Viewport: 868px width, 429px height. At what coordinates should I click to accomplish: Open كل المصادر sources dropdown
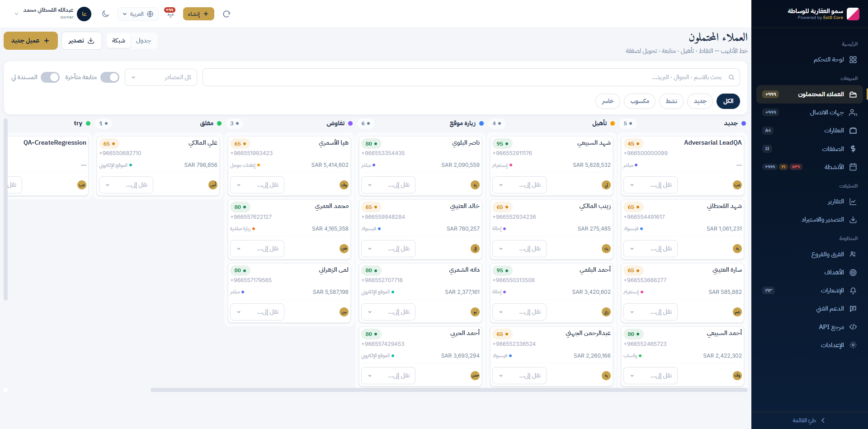coord(161,77)
